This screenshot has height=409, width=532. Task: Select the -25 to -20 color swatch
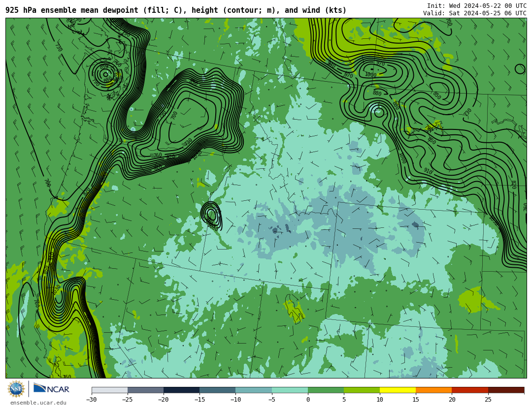(145, 390)
